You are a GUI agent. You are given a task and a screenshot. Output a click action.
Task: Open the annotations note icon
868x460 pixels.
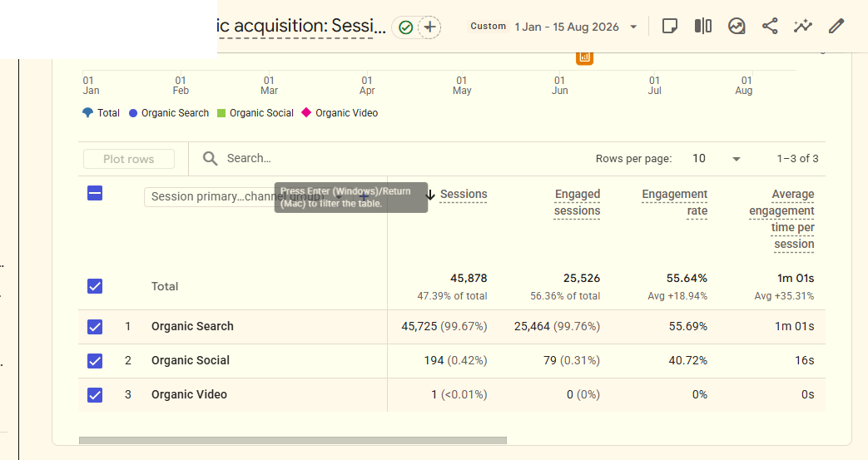[x=670, y=26]
